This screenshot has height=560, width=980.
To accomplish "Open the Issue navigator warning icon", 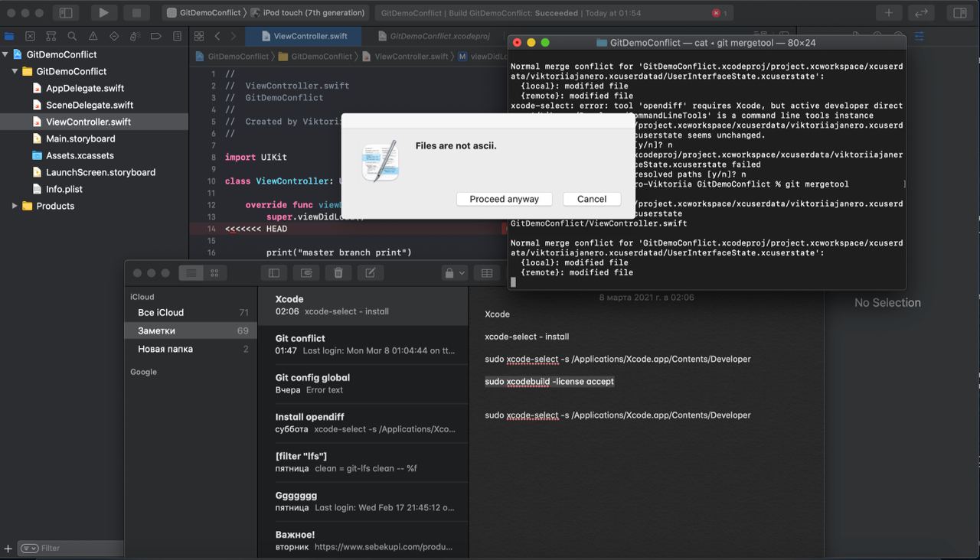I will pos(93,36).
